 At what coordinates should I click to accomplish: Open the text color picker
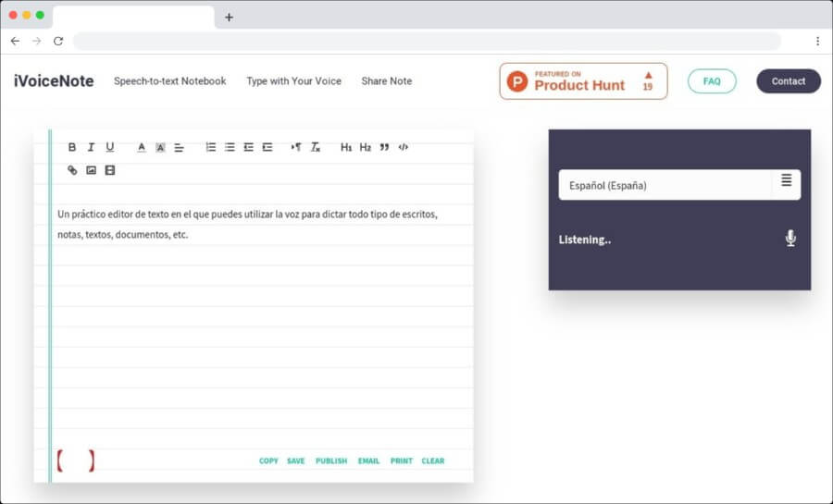[142, 147]
